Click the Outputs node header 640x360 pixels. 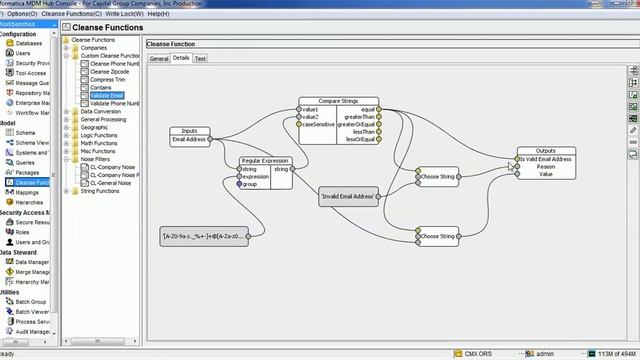(x=546, y=151)
